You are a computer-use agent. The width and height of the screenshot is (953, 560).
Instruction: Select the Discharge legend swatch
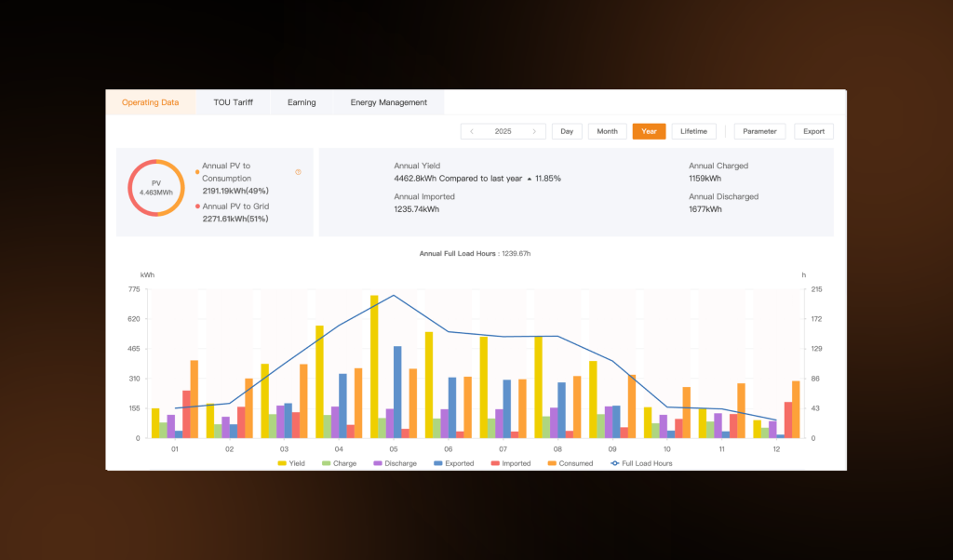378,463
